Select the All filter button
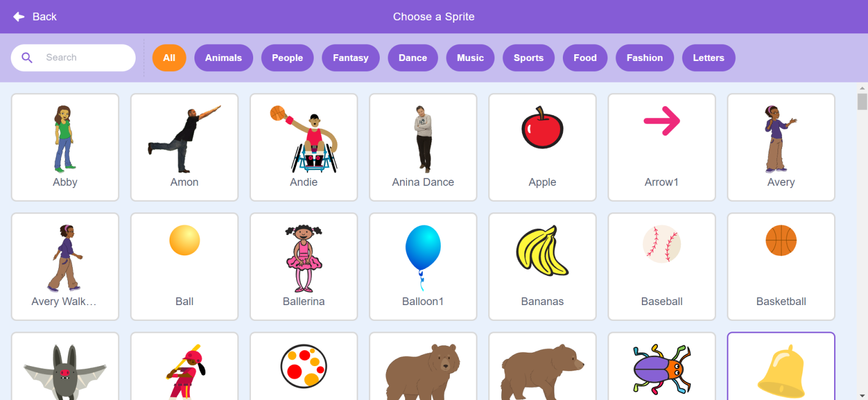Image resolution: width=868 pixels, height=400 pixels. pyautogui.click(x=169, y=58)
